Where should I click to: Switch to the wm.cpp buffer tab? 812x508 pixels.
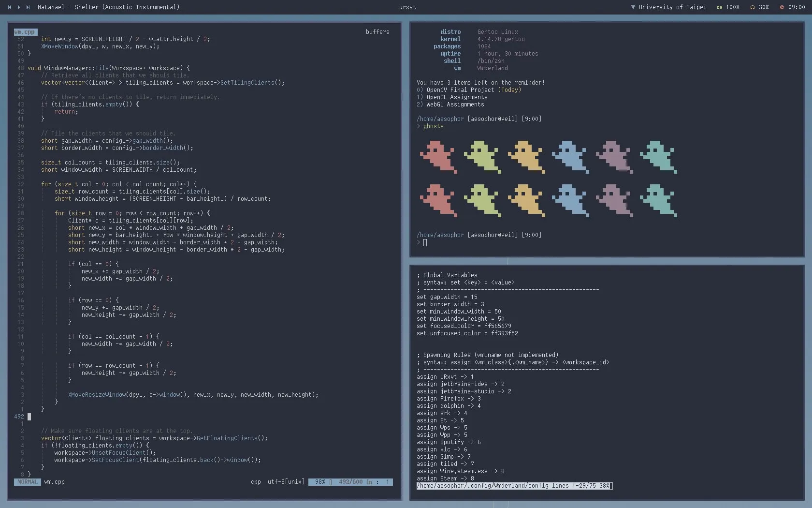pyautogui.click(x=24, y=32)
